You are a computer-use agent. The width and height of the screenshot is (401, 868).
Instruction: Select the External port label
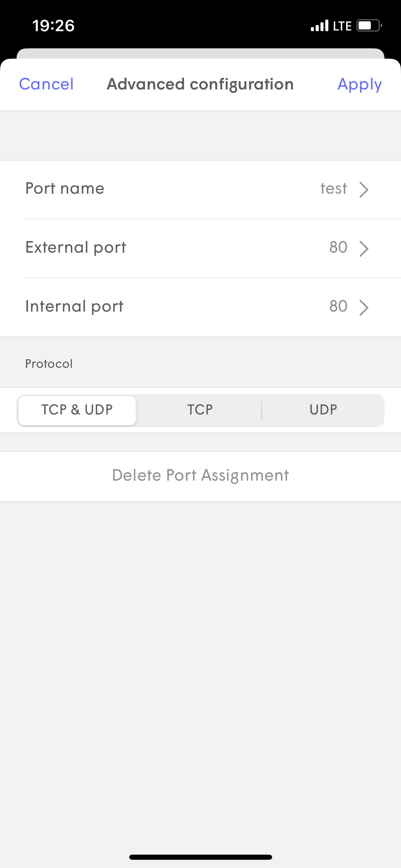[x=76, y=248]
